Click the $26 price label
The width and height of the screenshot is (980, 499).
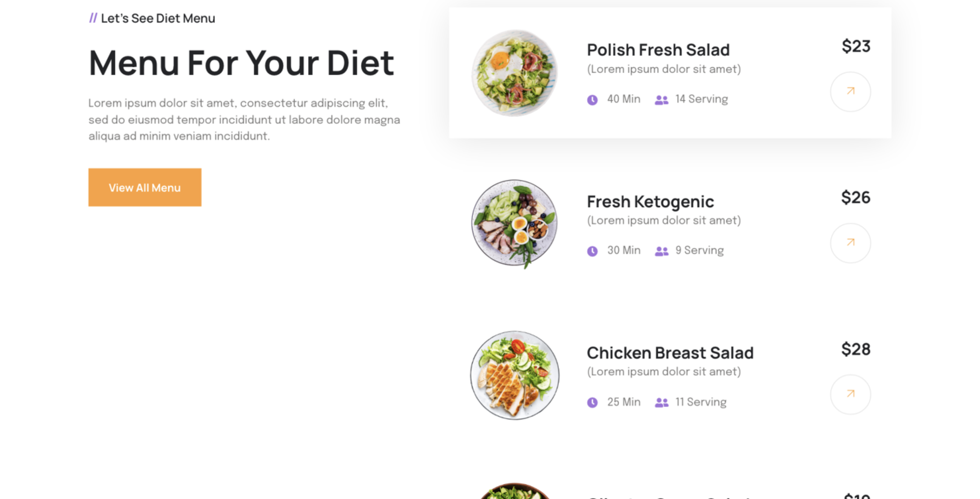click(x=856, y=198)
